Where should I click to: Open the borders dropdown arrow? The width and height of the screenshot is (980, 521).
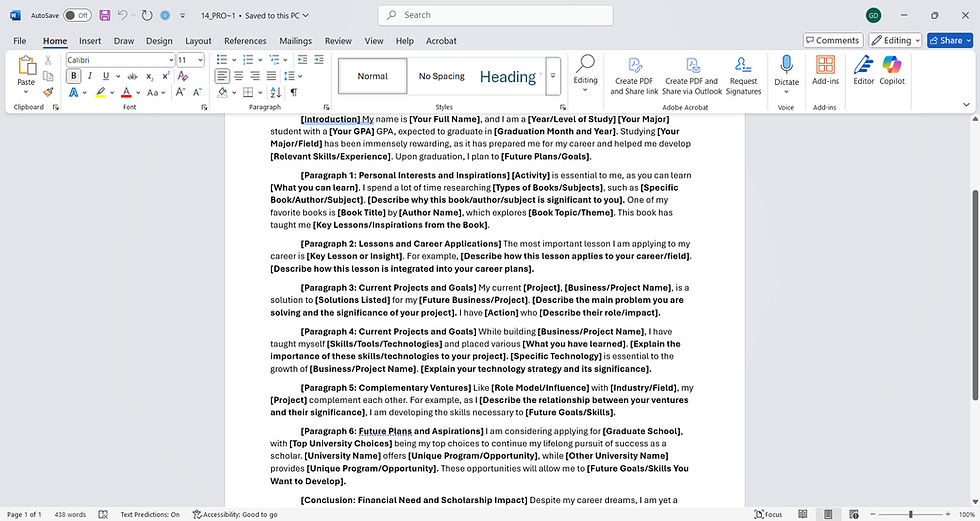click(260, 92)
